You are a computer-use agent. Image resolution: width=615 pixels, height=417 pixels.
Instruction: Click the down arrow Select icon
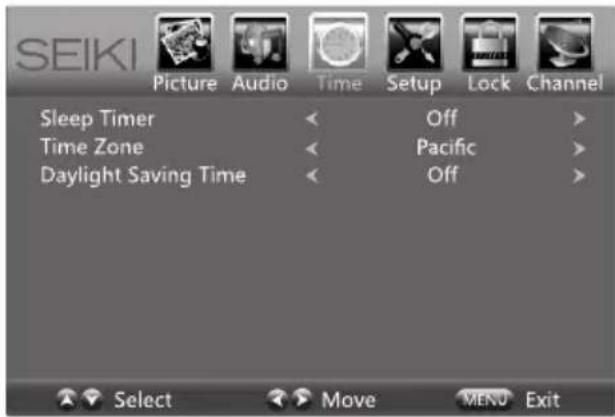pos(92,399)
